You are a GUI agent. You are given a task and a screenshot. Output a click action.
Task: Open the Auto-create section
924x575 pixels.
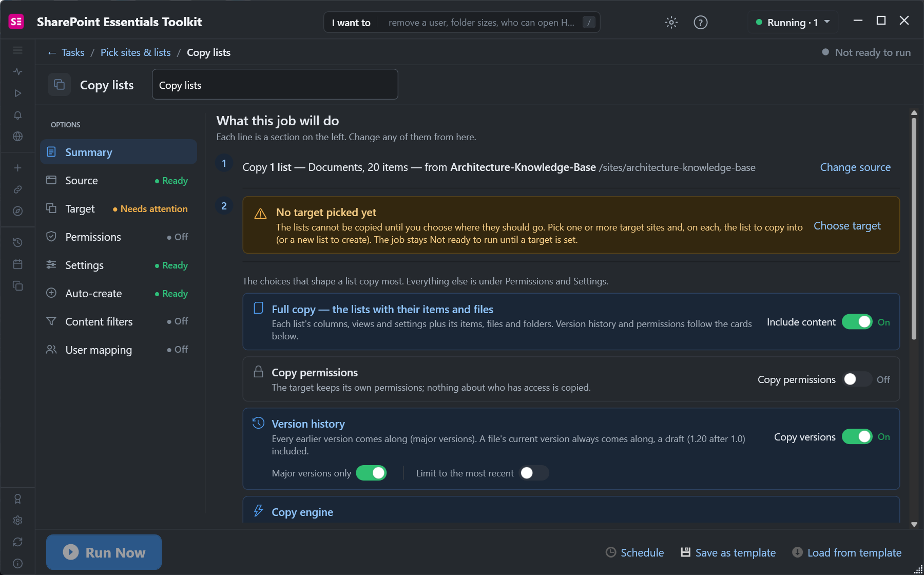click(119, 293)
